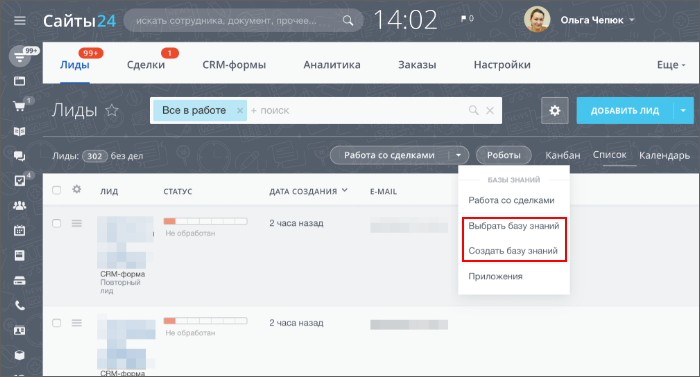Image resolution: width=700 pixels, height=377 pixels.
Task: Click the ДОБАВИТЬ ЛИД button
Action: point(625,111)
